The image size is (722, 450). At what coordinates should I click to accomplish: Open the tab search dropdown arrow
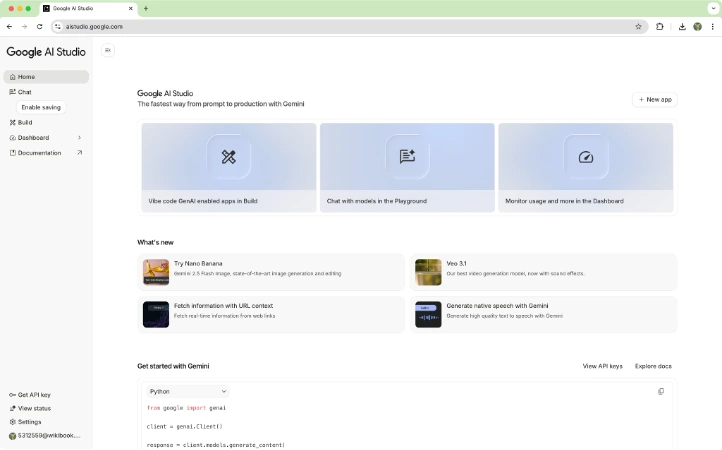[x=713, y=8]
